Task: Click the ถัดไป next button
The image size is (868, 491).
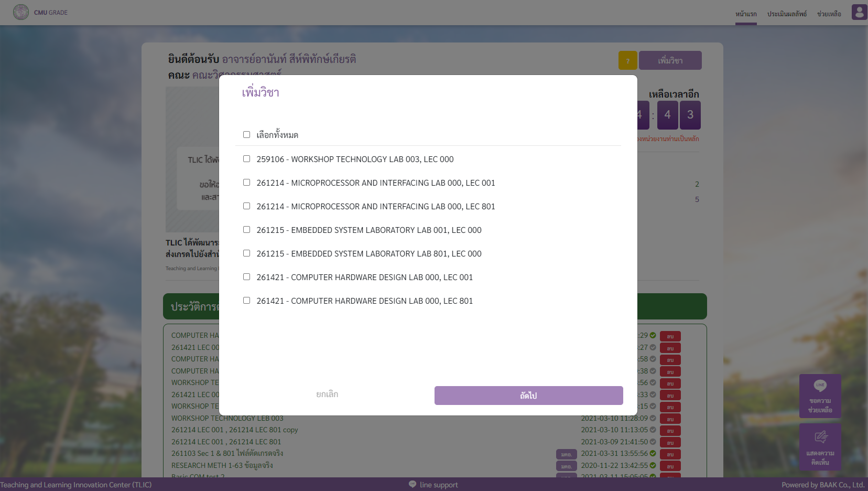Action: tap(528, 396)
